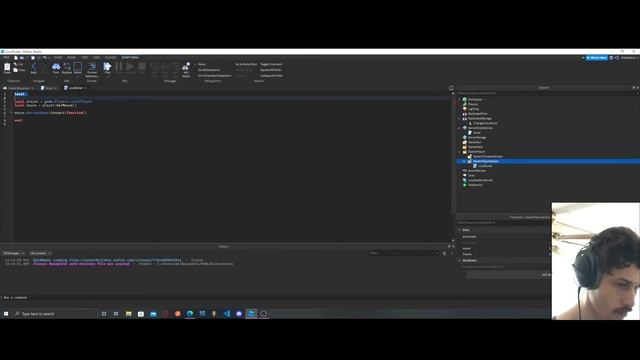Click the Copy icon in Clipboard group
640x360 pixels.
pyautogui.click(x=16, y=70)
